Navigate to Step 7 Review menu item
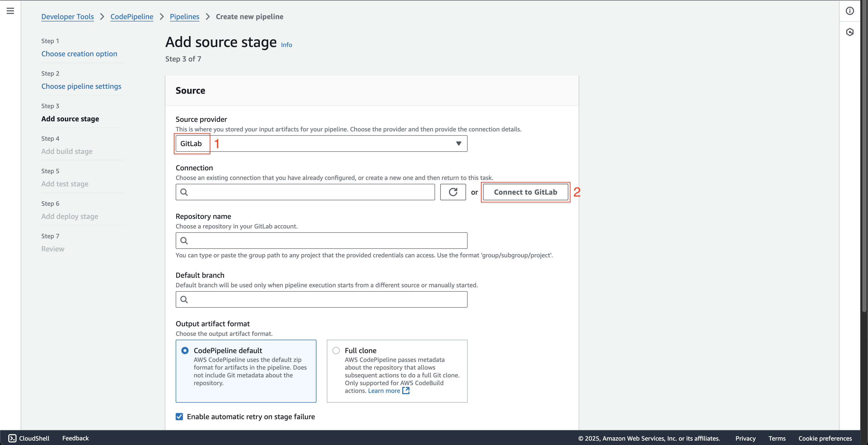868x445 pixels. pos(52,249)
